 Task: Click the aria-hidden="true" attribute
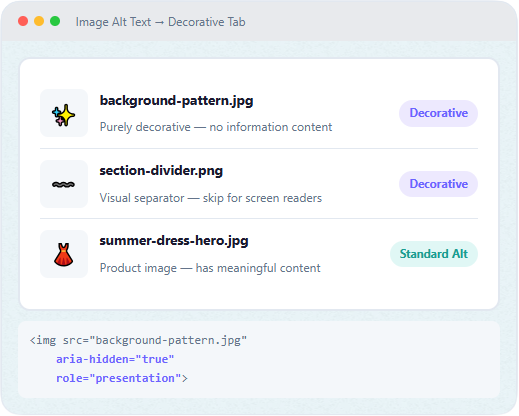(x=115, y=359)
